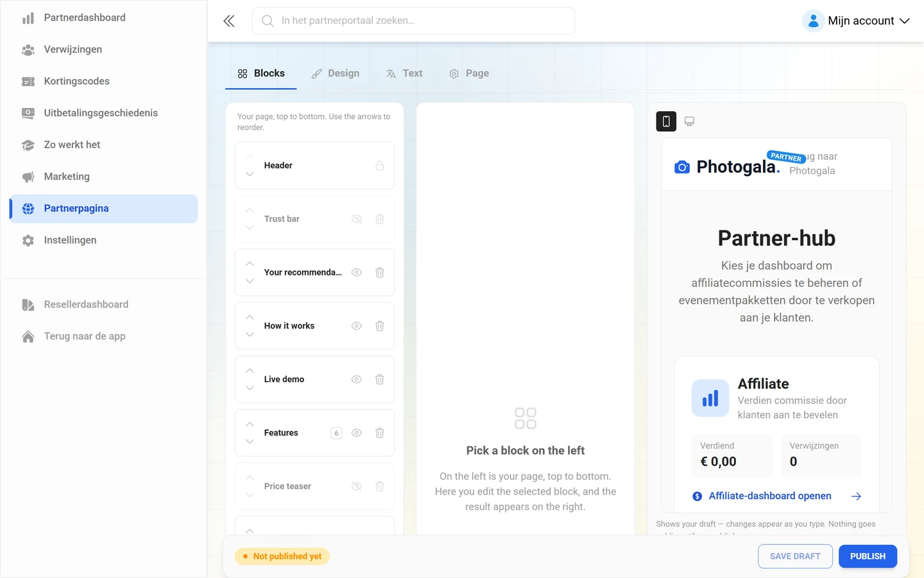
Task: Move the Live demo block up
Action: point(250,371)
